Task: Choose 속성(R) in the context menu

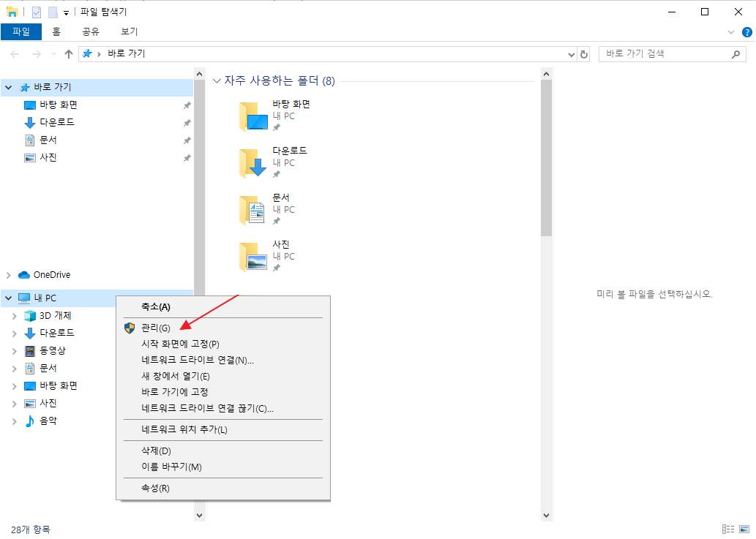Action: point(223,488)
